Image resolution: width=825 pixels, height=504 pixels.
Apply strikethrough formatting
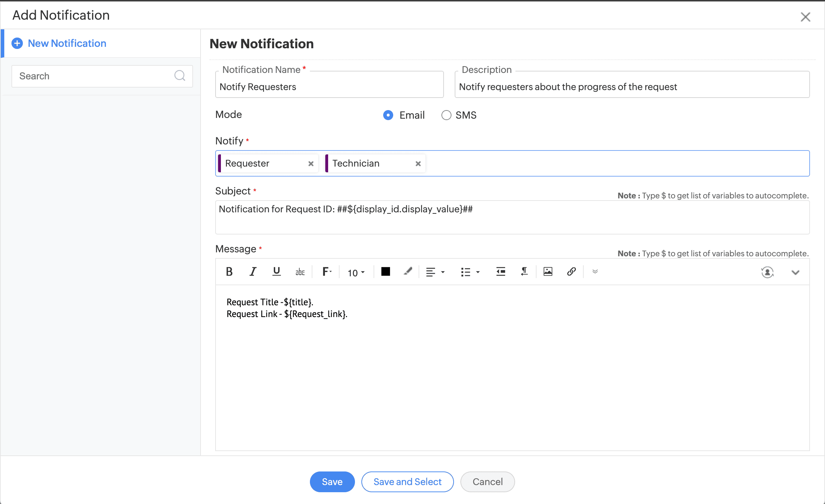pyautogui.click(x=300, y=272)
